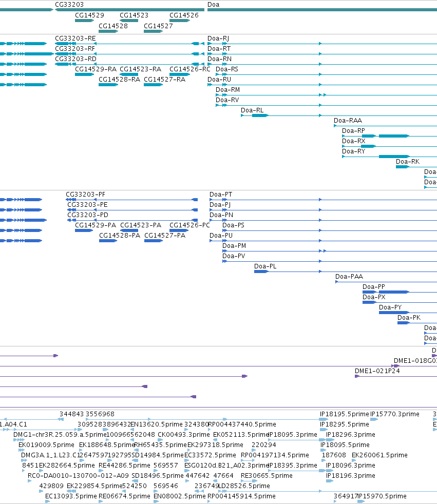Select the Doa-PX protein label
This screenshot has width=437, height=504.
click(x=374, y=297)
